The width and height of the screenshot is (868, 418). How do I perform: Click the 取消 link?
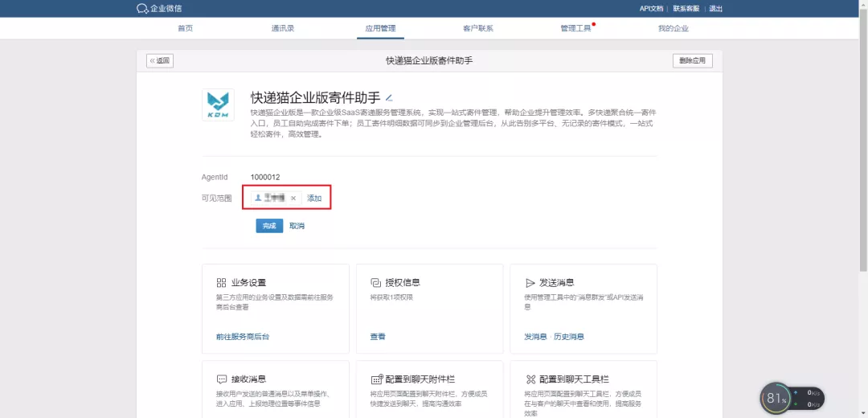click(x=297, y=226)
